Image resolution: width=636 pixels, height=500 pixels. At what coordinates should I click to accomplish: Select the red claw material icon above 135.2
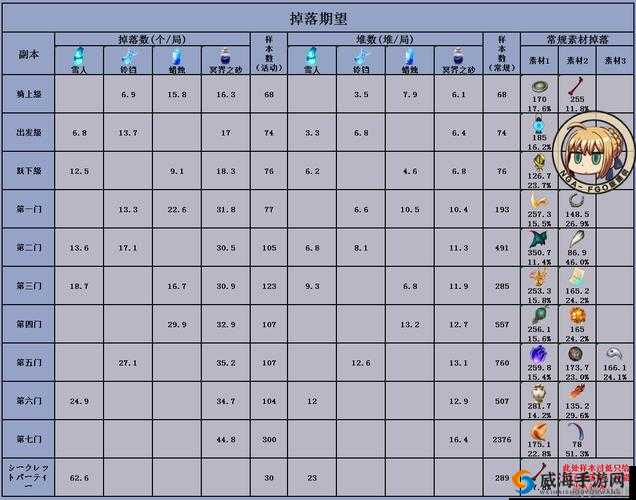(x=576, y=392)
